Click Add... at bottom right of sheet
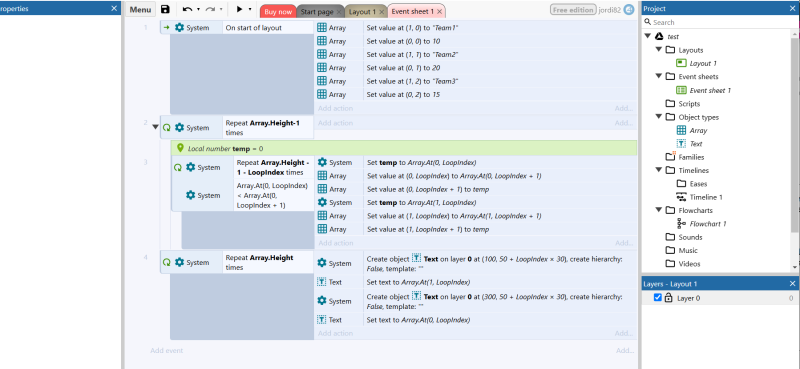The height and width of the screenshot is (369, 800). click(624, 351)
